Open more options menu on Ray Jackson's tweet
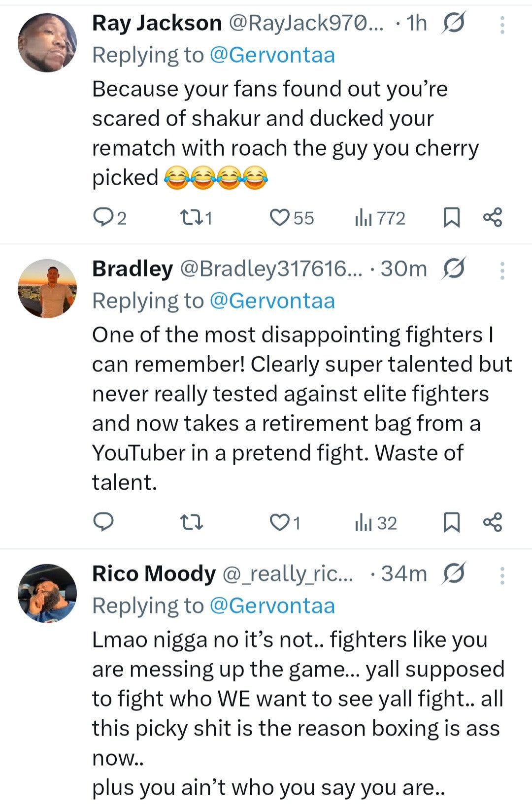This screenshot has width=532, height=810. pyautogui.click(x=502, y=25)
